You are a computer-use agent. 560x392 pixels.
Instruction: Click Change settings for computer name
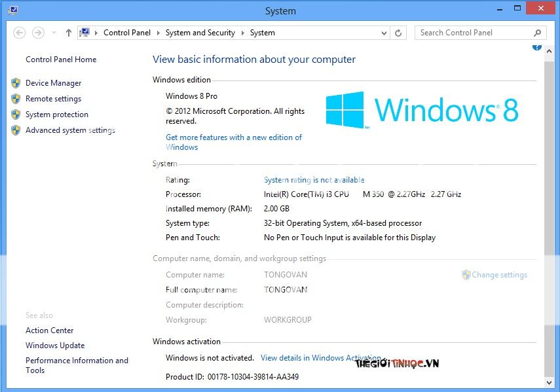point(499,275)
